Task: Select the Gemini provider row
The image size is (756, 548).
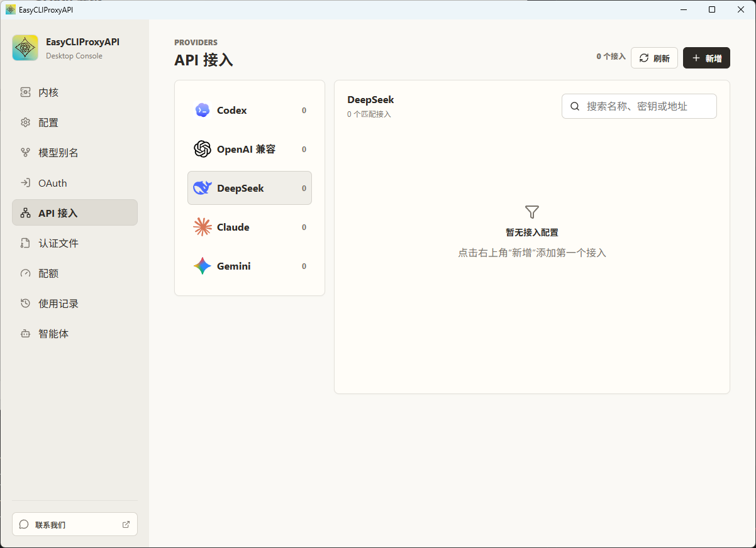Action: [x=250, y=266]
